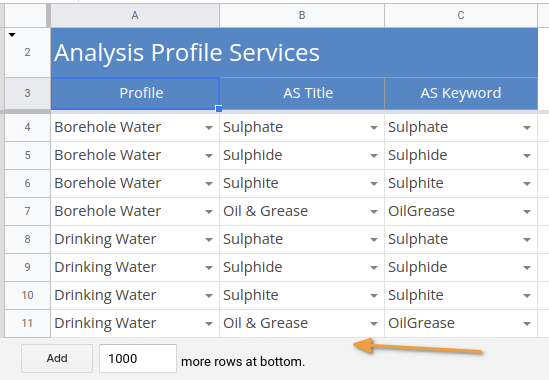Screen dimensions: 549x380
Task: Select the AS Keyword header cell
Action: [x=461, y=94]
